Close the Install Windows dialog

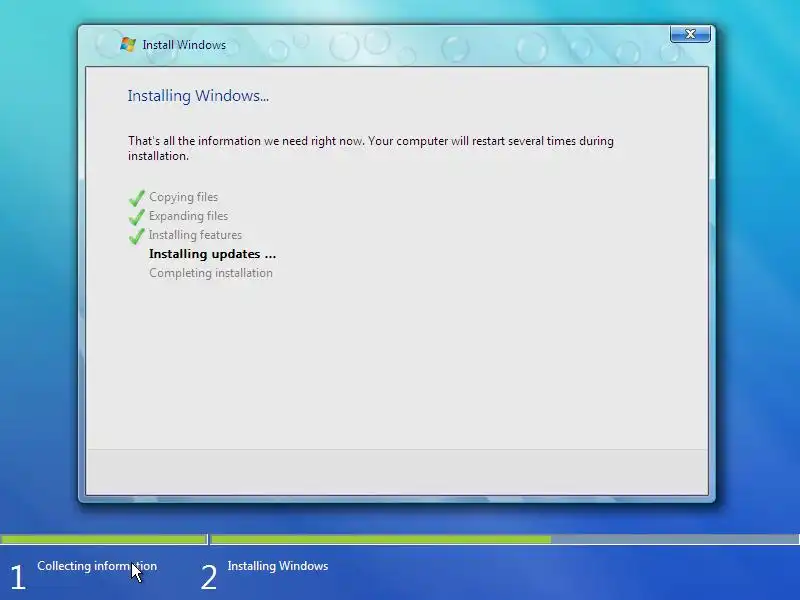(690, 34)
